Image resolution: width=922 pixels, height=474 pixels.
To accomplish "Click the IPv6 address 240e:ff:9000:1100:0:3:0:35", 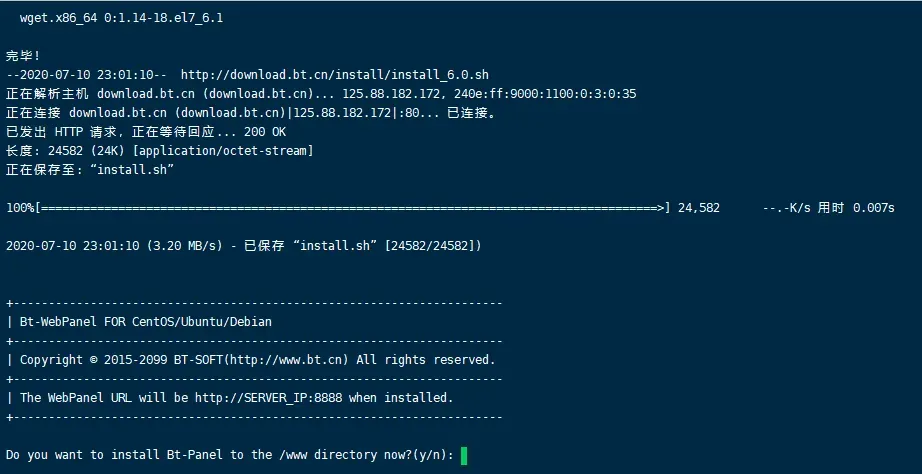I will 545,94.
